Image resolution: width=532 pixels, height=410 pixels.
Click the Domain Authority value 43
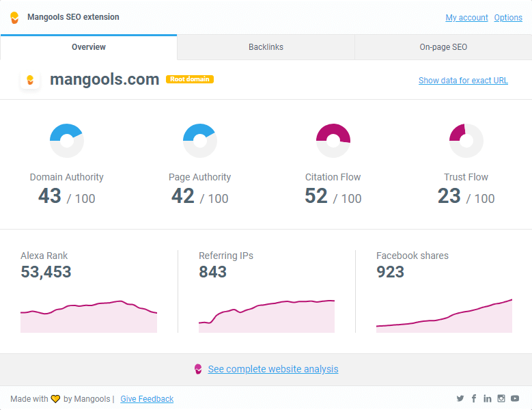(x=50, y=196)
